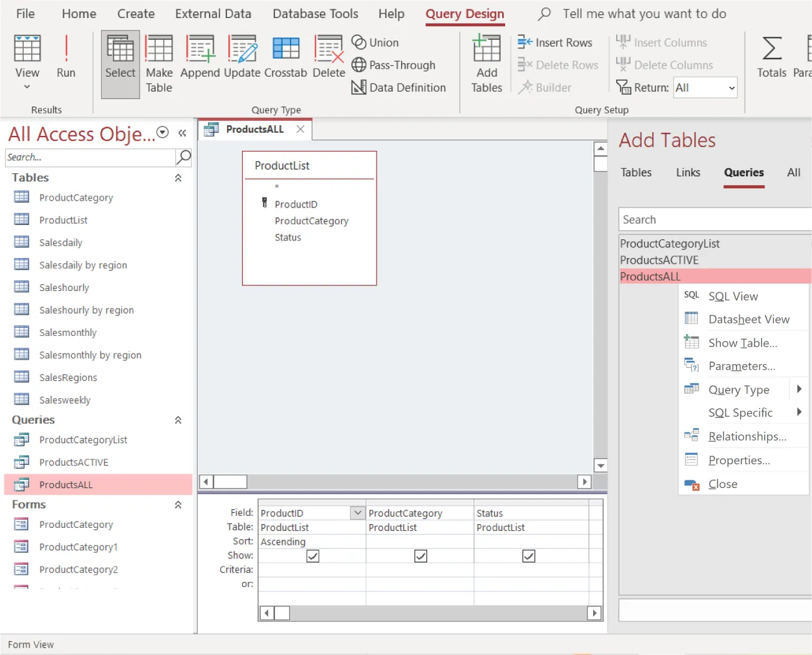Collapse the Tables group in navigation pane
This screenshot has width=812, height=655.
pyautogui.click(x=178, y=178)
